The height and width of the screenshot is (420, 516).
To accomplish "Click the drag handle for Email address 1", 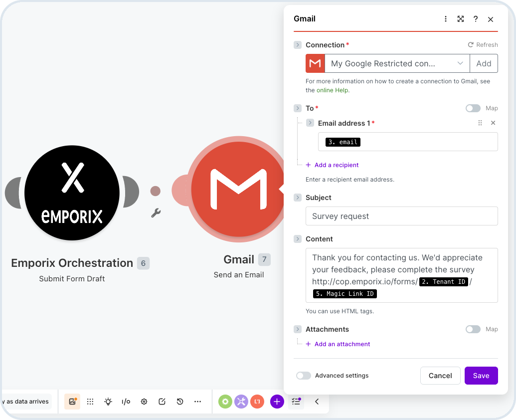I will tap(480, 123).
